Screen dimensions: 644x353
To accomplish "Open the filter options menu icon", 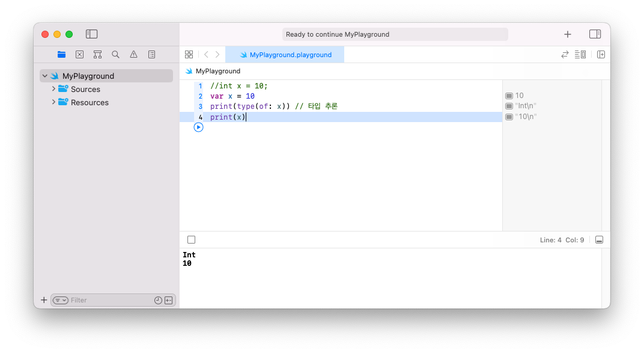I will tap(60, 301).
